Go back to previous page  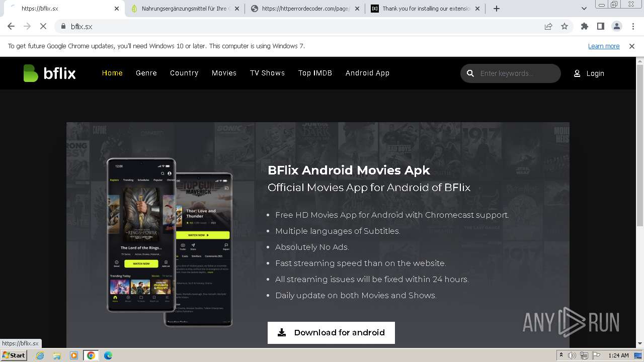pos(11,26)
